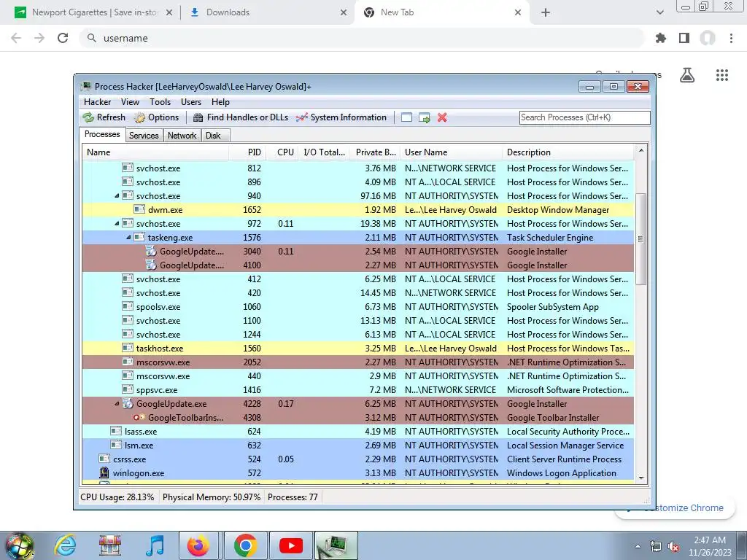The height and width of the screenshot is (560, 747).
Task: Collapse svchost.exe PID 940 tree
Action: pyautogui.click(x=117, y=195)
